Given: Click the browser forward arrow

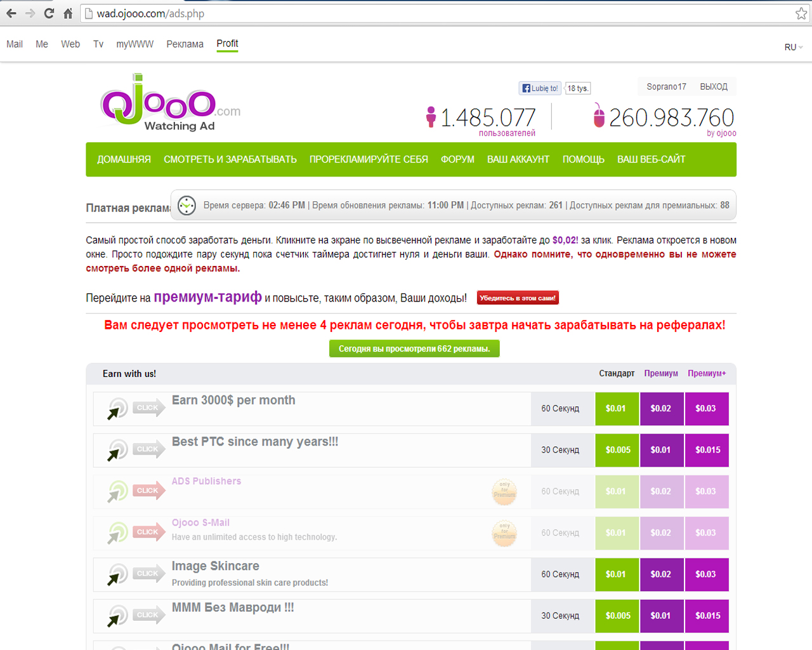Looking at the screenshot, I should [30, 13].
